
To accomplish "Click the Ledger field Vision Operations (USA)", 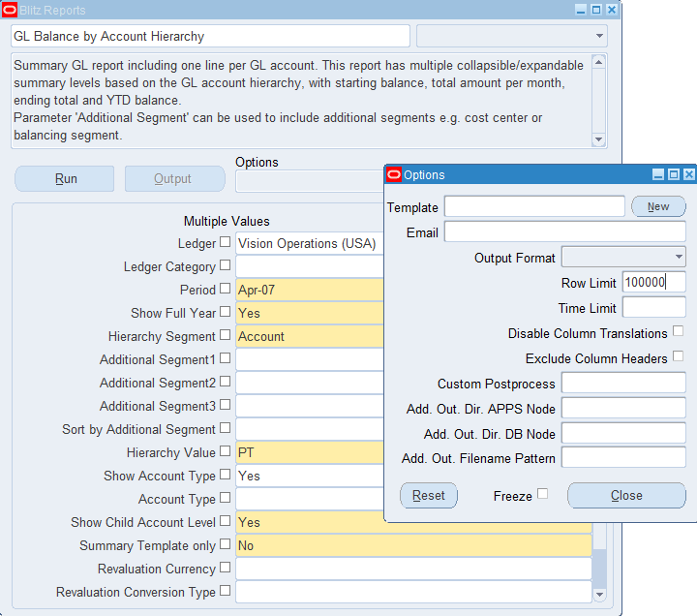I will click(310, 243).
